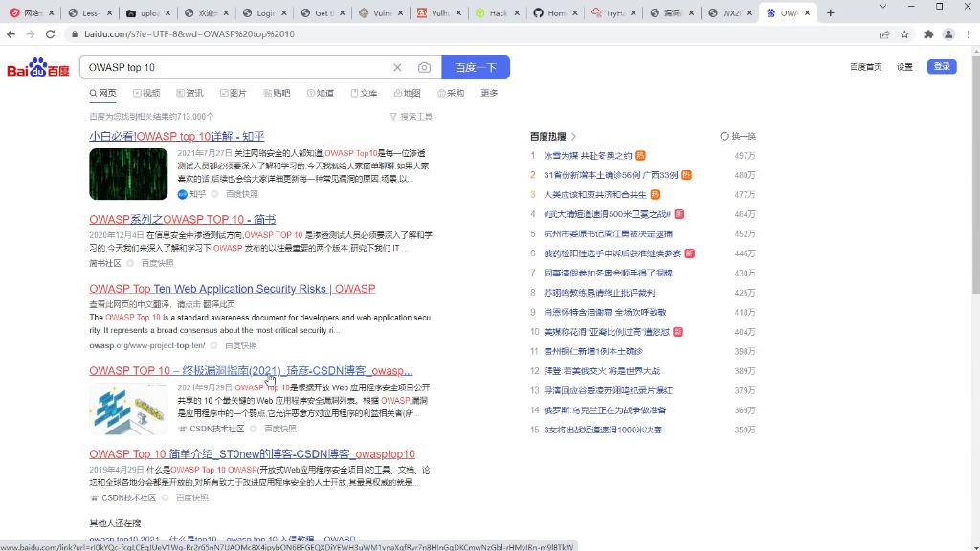Image resolution: width=980 pixels, height=551 pixels.
Task: Expand 百度热搜 with chevron arrow
Action: (574, 136)
